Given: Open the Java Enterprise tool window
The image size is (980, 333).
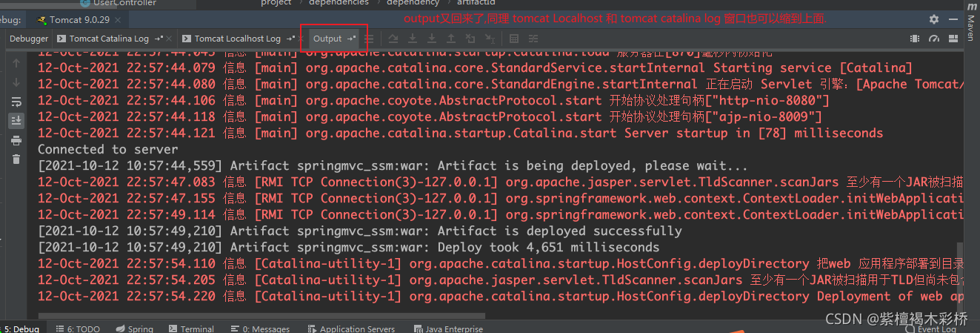Looking at the screenshot, I should (x=447, y=329).
